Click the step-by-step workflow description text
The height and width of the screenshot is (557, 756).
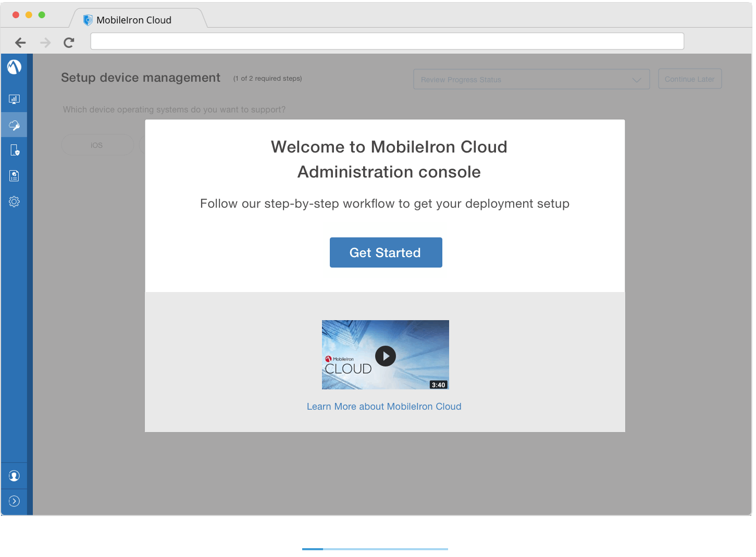pos(385,204)
